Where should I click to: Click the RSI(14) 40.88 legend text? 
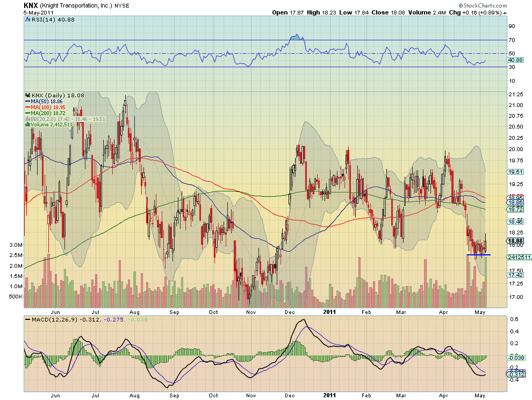coord(53,20)
